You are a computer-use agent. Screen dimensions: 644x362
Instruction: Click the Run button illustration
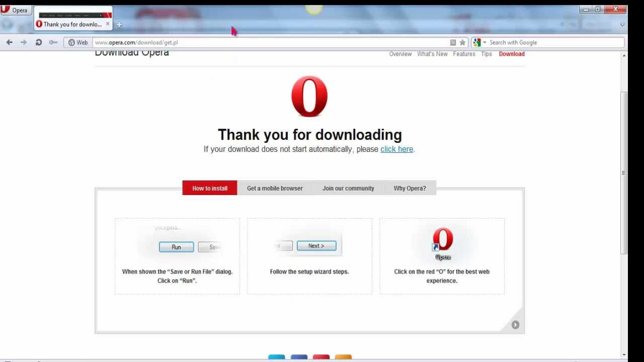click(x=176, y=247)
